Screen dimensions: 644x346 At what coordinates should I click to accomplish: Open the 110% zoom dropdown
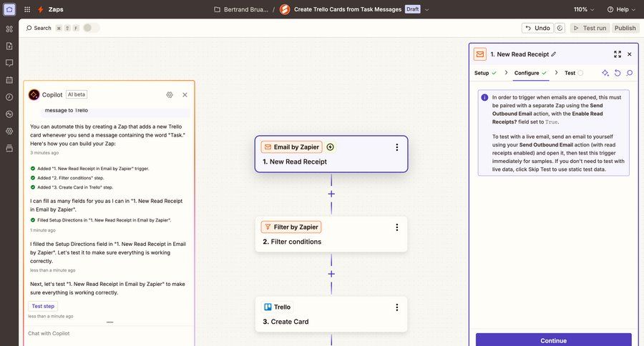click(x=584, y=9)
